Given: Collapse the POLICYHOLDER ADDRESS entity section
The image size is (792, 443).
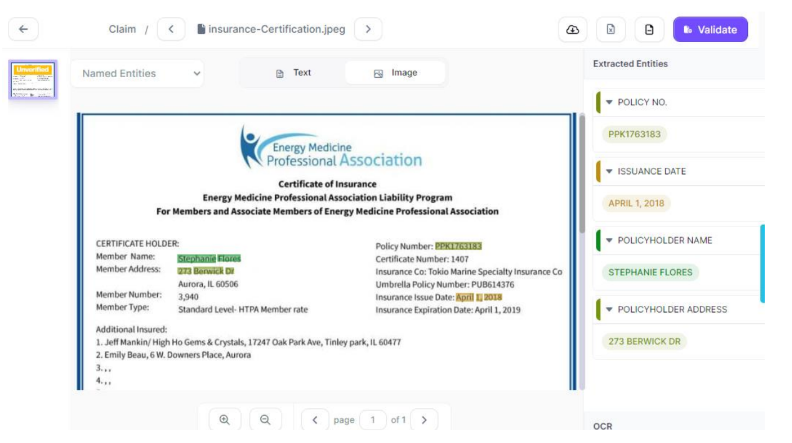Looking at the screenshot, I should point(609,309).
